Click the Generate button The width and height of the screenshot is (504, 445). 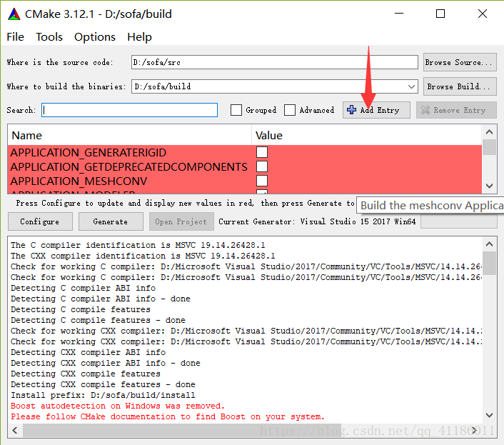click(111, 221)
